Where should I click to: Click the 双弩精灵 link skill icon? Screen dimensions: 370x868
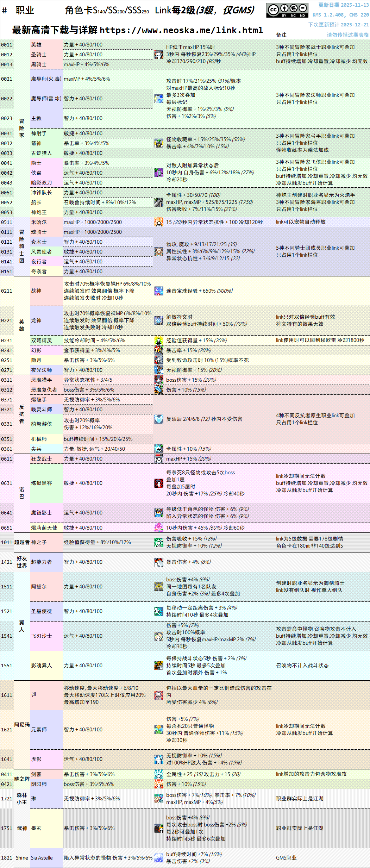pos(159,341)
